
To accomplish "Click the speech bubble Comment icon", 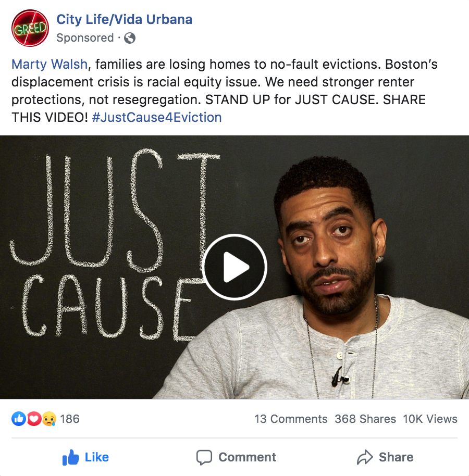I will pyautogui.click(x=204, y=457).
